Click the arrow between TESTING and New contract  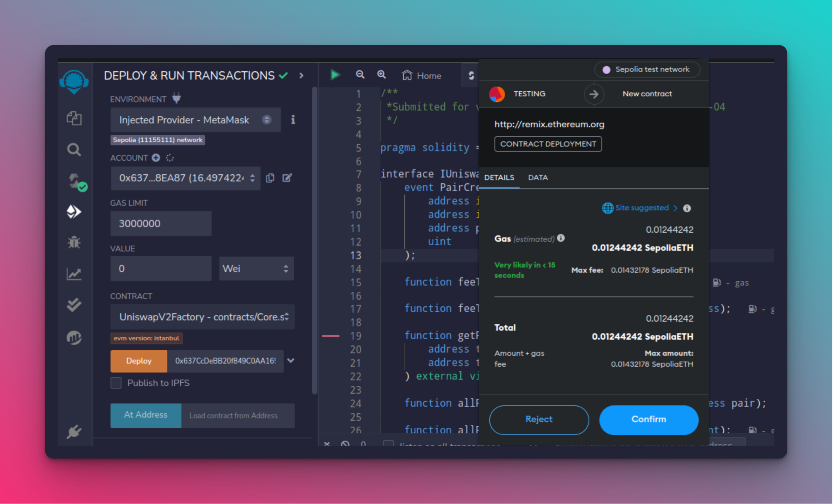point(594,94)
